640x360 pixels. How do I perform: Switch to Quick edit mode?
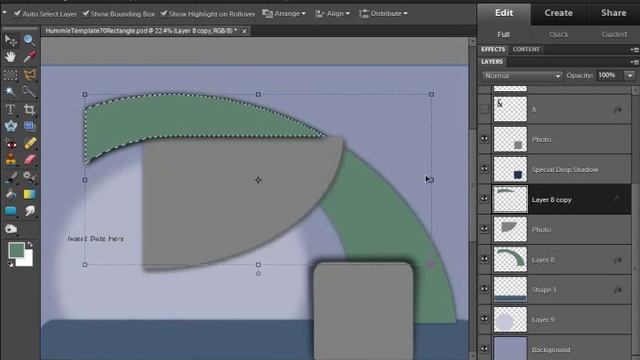558,35
